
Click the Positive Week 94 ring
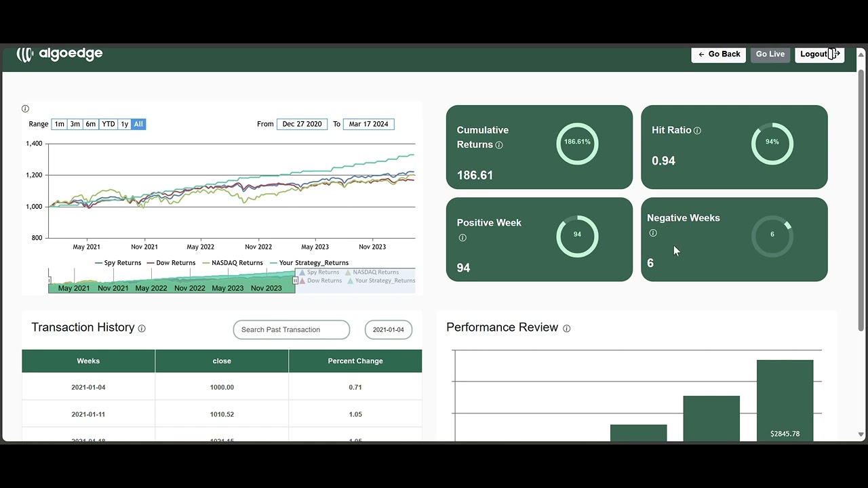(577, 235)
